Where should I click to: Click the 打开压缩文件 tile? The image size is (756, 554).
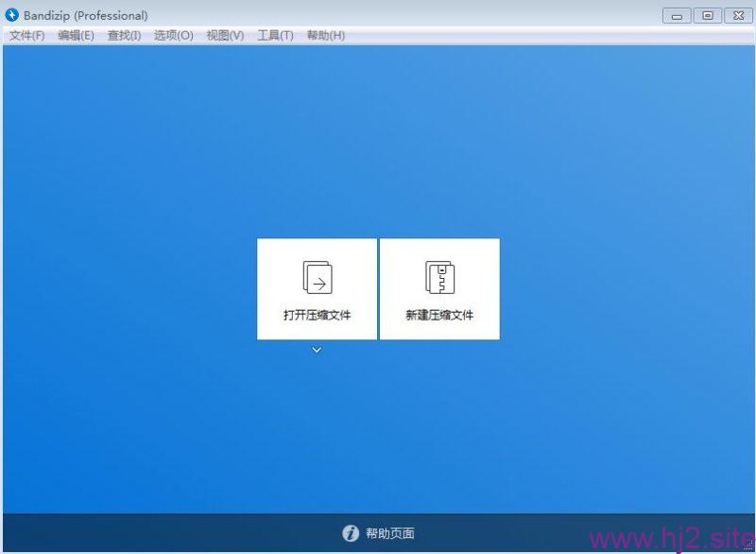point(317,288)
